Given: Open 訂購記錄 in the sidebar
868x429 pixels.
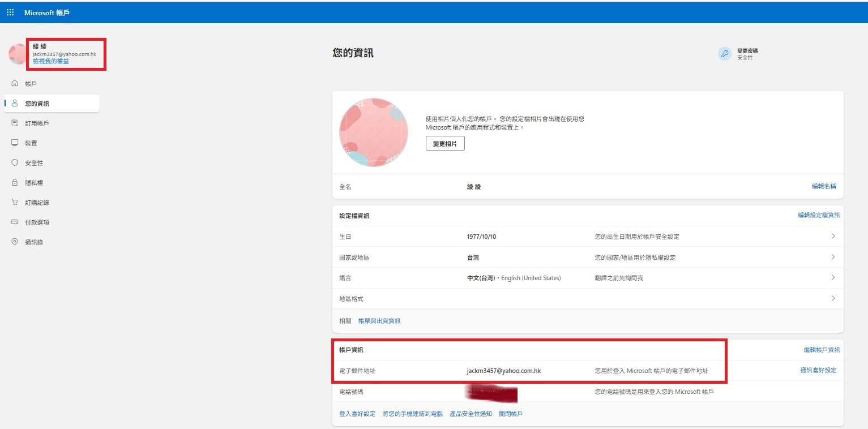Looking at the screenshot, I should coord(52,203).
